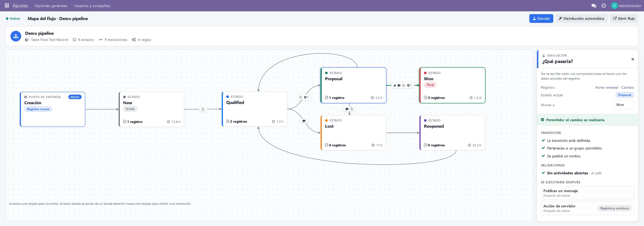Click the 9 transiciones counter
644x226 pixels.
pos(113,40)
